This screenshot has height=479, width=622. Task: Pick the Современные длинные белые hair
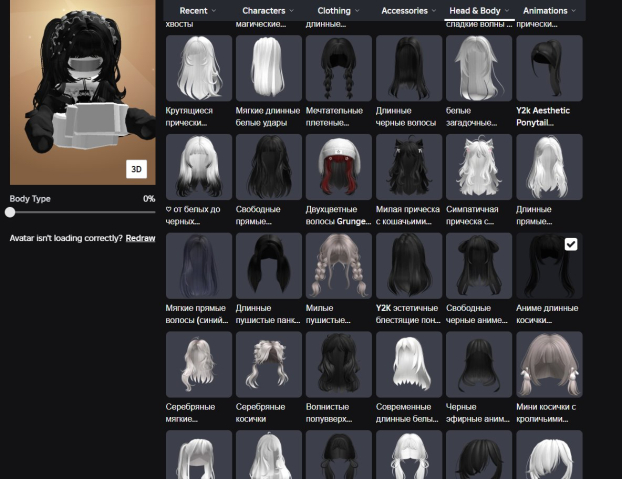click(x=409, y=365)
